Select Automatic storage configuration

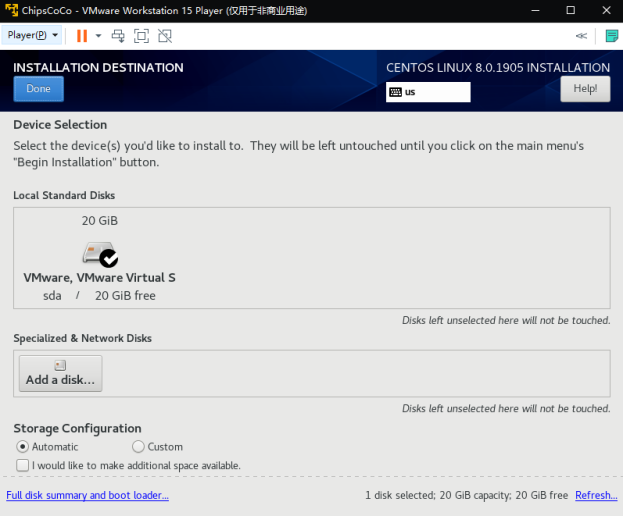pyautogui.click(x=23, y=447)
